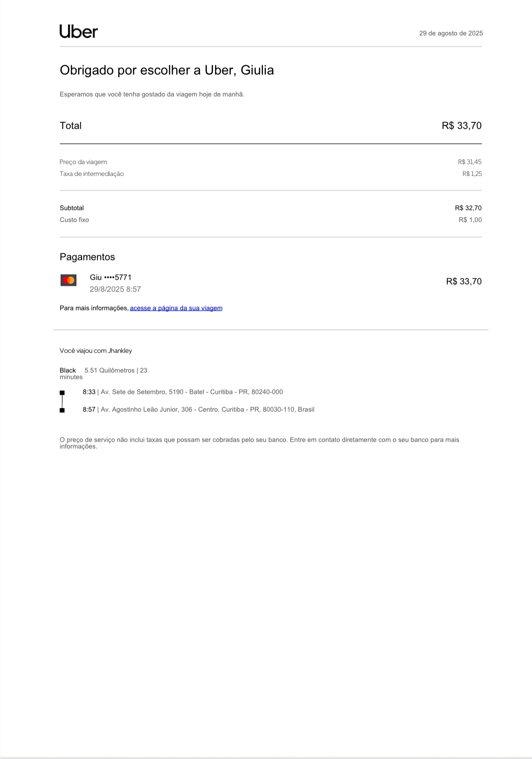This screenshot has height=759, width=532.
Task: Click the Total amount R$ 33,70
Action: 461,126
